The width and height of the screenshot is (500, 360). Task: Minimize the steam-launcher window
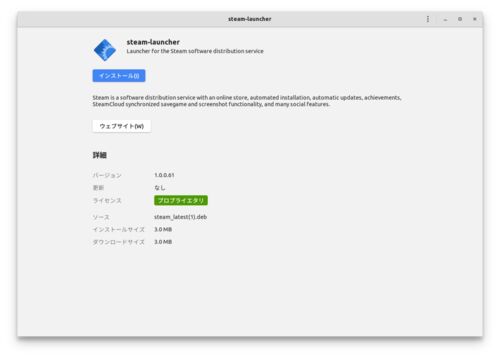coord(445,19)
